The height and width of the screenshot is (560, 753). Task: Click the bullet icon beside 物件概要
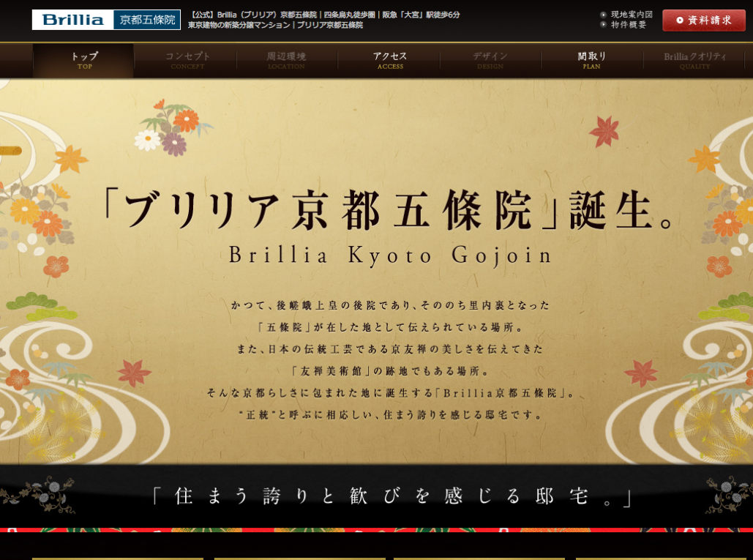[604, 25]
